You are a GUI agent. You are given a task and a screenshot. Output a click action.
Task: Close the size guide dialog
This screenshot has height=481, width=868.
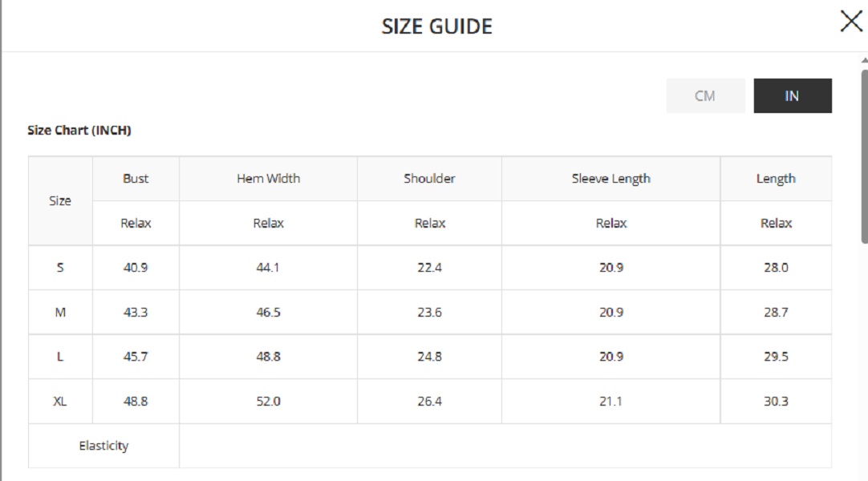pyautogui.click(x=850, y=22)
